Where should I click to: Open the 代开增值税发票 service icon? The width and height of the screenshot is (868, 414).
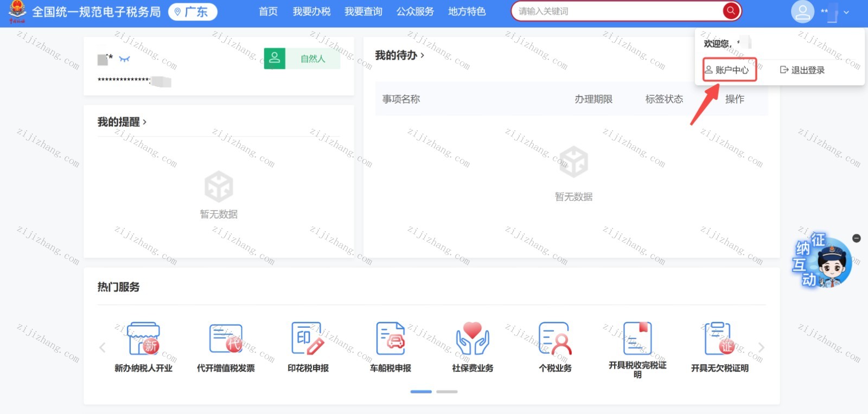[x=226, y=339]
